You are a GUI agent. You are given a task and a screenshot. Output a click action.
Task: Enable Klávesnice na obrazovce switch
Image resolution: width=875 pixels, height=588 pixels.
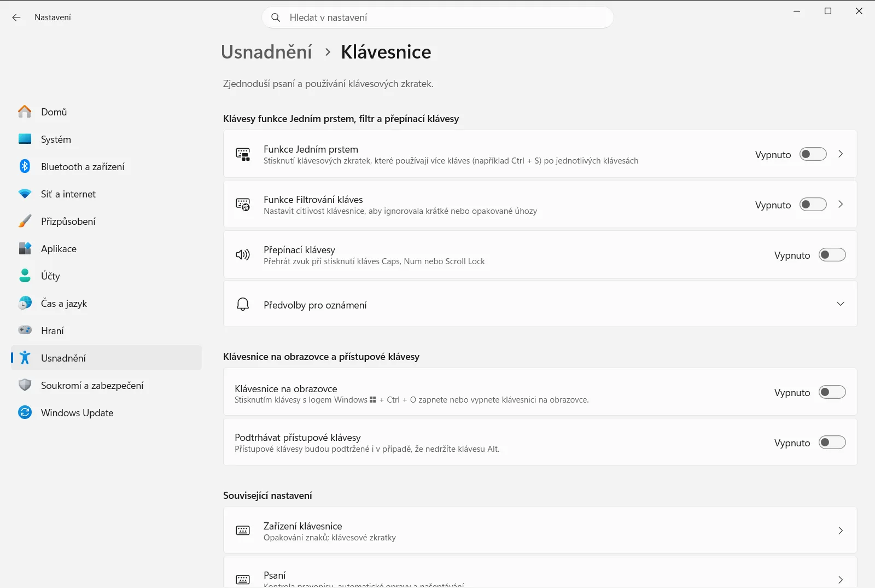[832, 392]
